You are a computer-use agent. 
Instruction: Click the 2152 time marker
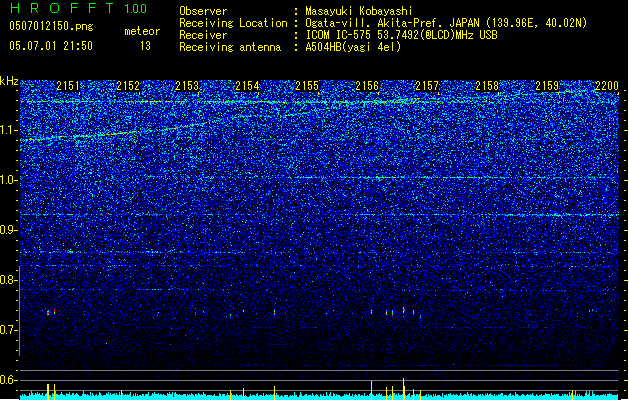pyautogui.click(x=128, y=85)
